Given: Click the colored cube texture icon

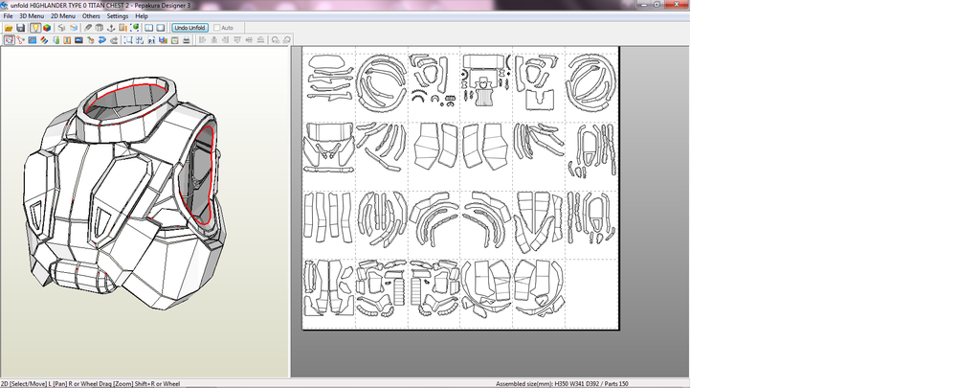Looking at the screenshot, I should [47, 28].
